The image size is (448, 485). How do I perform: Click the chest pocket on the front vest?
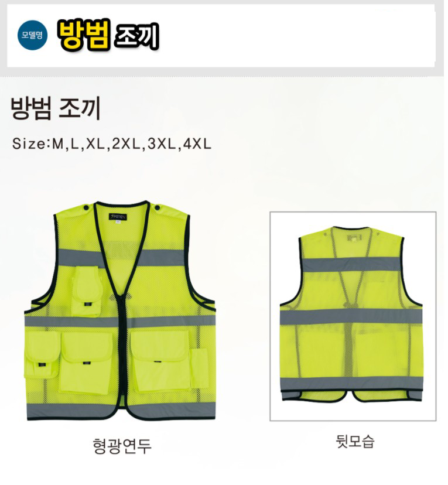[87, 291]
